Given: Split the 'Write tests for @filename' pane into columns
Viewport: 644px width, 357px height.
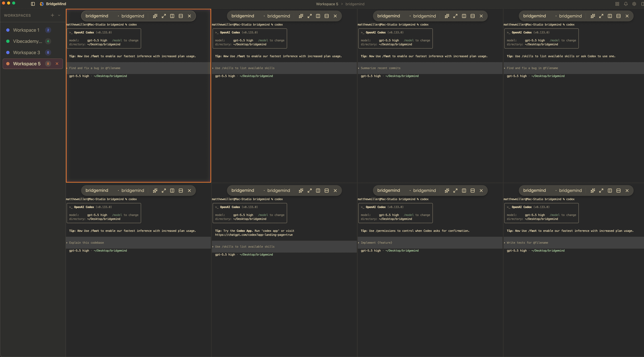Looking at the screenshot, I should pos(610,191).
